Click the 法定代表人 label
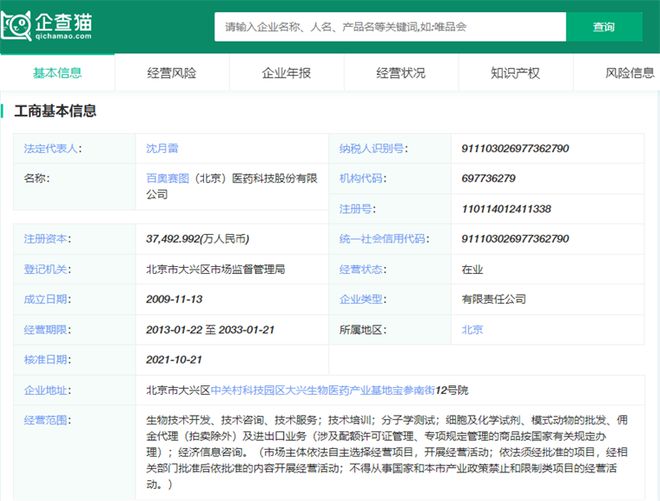Image resolution: width=660 pixels, height=501 pixels. tap(53, 148)
